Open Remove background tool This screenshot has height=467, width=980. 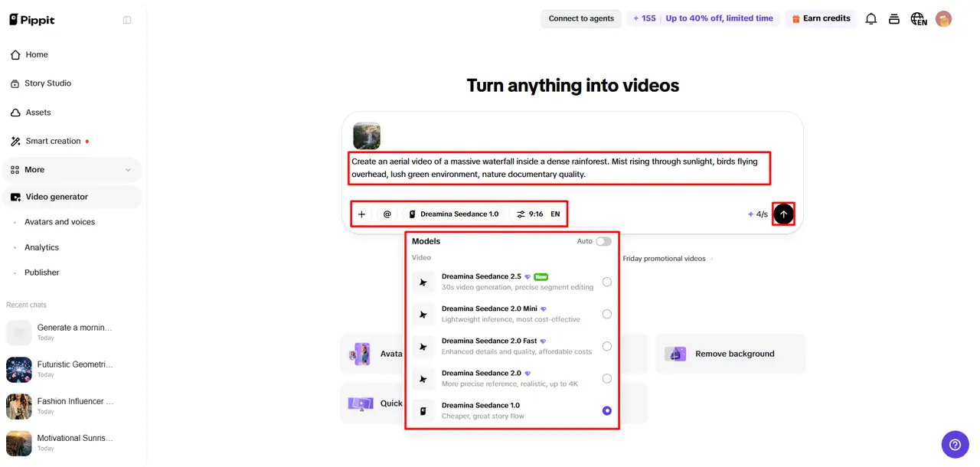tap(730, 354)
